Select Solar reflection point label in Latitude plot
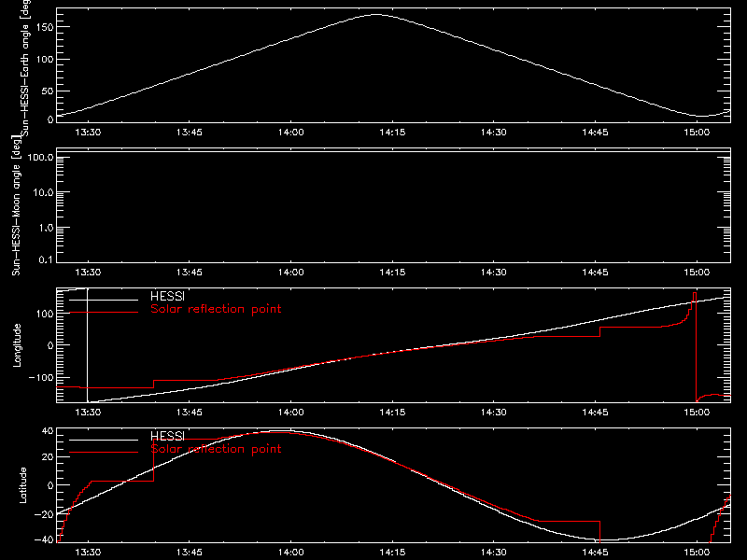The image size is (747, 560). pos(216,449)
